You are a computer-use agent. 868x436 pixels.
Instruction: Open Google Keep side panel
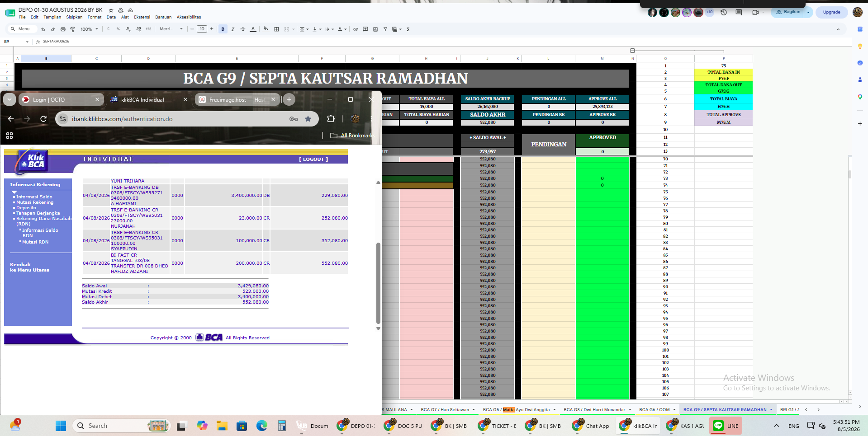860,46
